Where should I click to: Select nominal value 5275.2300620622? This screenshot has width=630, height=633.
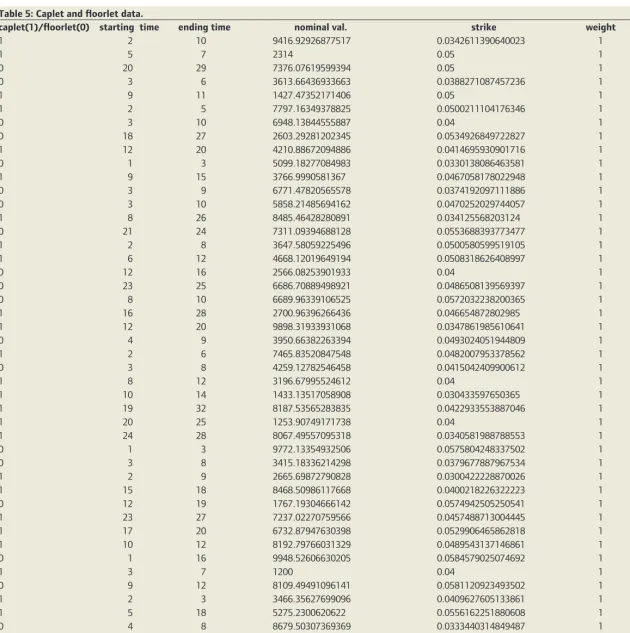[309, 613]
